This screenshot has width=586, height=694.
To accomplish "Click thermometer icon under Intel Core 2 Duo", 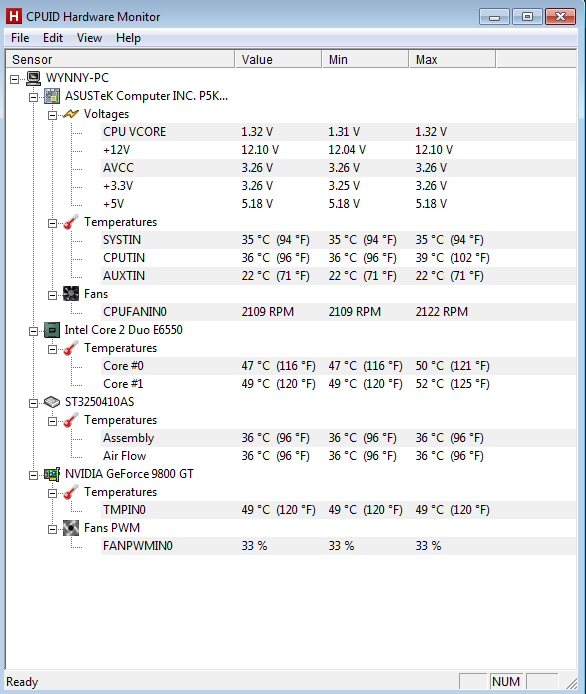I will pyautogui.click(x=71, y=348).
